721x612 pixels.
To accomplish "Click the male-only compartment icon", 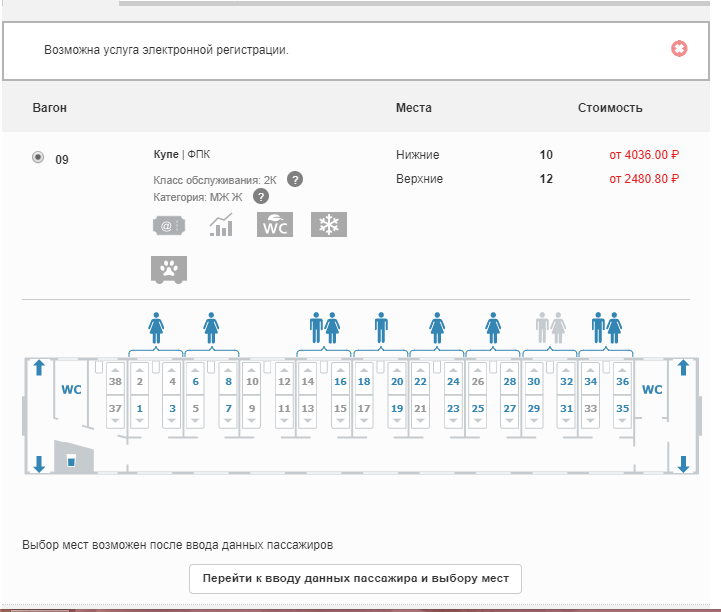I will pos(381,326).
